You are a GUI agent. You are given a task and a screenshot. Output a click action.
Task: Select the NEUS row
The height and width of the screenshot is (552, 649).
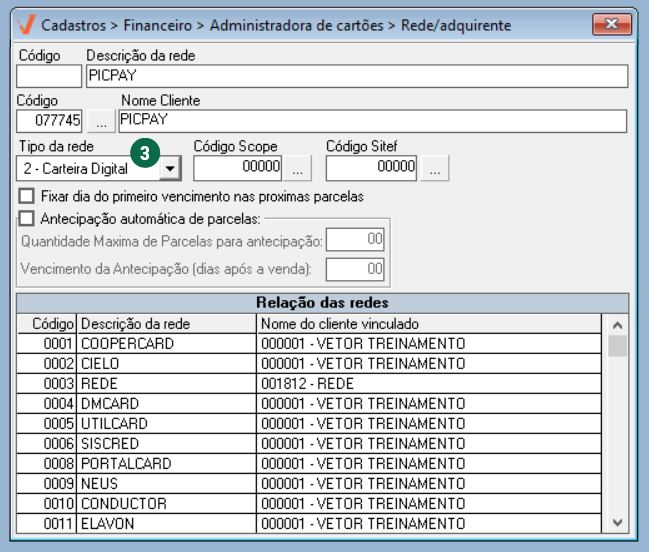[x=309, y=483]
